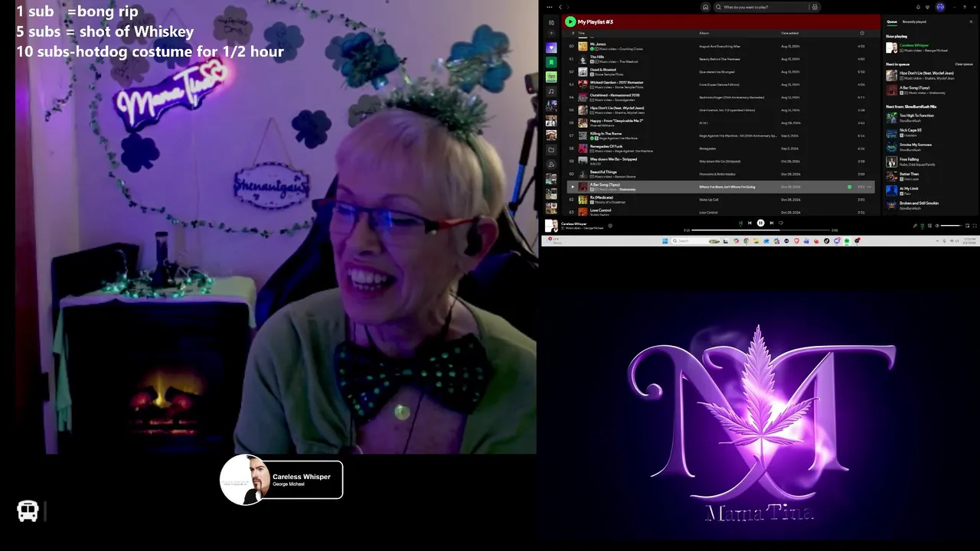
Task: Add Careless Whisper to Liked Songs icon
Action: 610,225
